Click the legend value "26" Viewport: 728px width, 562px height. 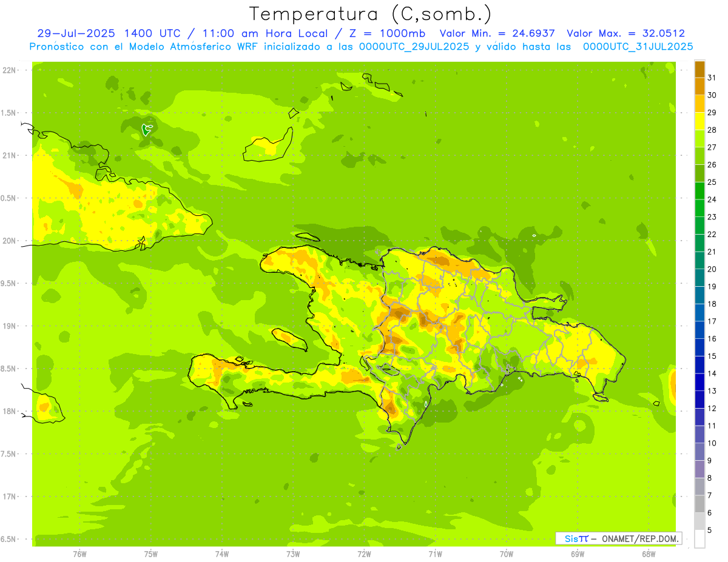point(712,165)
